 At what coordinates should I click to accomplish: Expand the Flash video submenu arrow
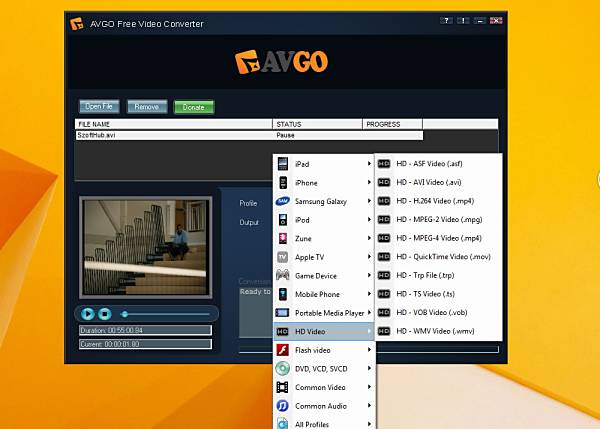[369, 349]
